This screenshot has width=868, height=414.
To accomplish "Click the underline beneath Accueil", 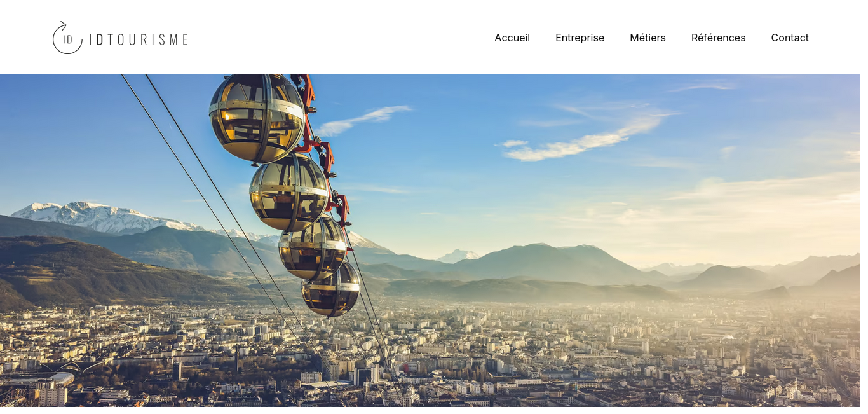I will click(x=512, y=46).
